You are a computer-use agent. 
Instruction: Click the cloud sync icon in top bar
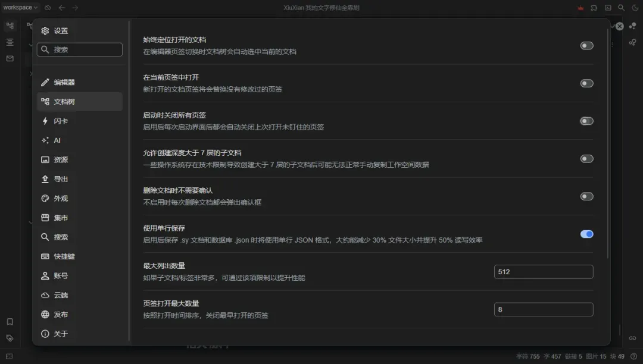point(48,7)
